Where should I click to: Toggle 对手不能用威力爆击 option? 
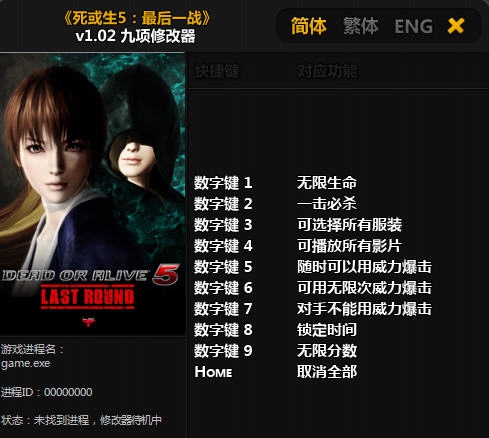(364, 309)
